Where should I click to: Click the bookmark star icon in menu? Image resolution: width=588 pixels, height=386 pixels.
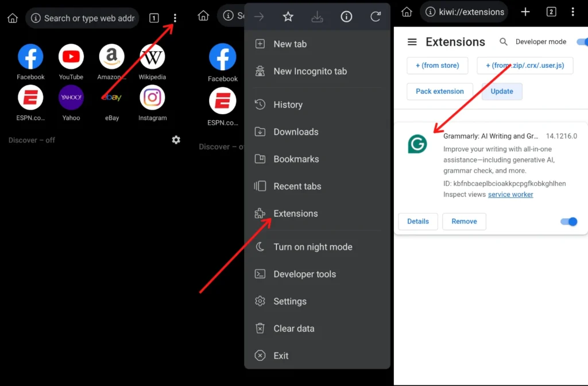(x=288, y=17)
